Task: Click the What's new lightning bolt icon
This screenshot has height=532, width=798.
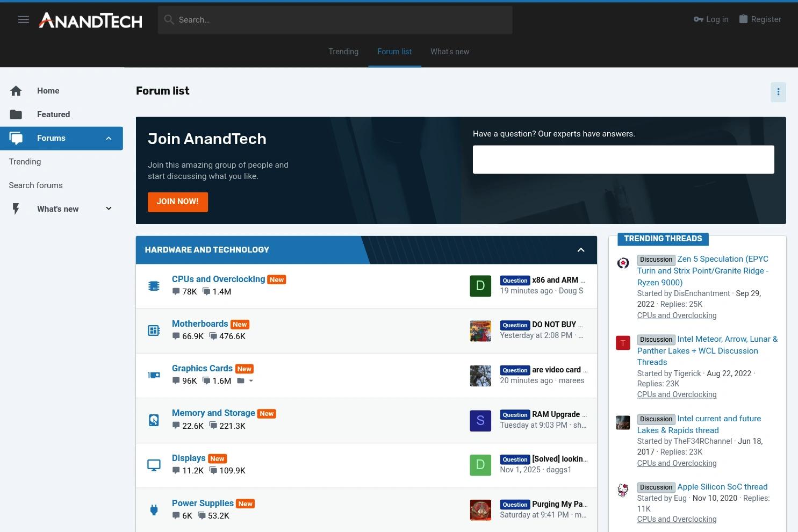Action: 16,209
